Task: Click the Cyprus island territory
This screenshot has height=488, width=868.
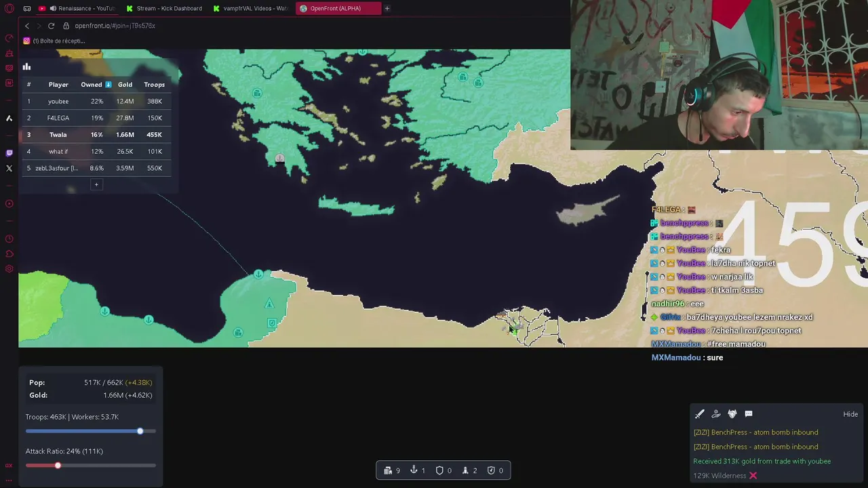Action: click(587, 211)
